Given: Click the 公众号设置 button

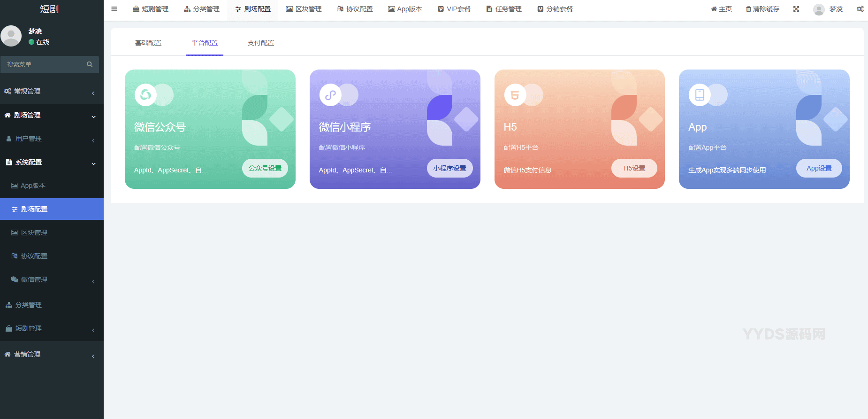Looking at the screenshot, I should (x=265, y=168).
